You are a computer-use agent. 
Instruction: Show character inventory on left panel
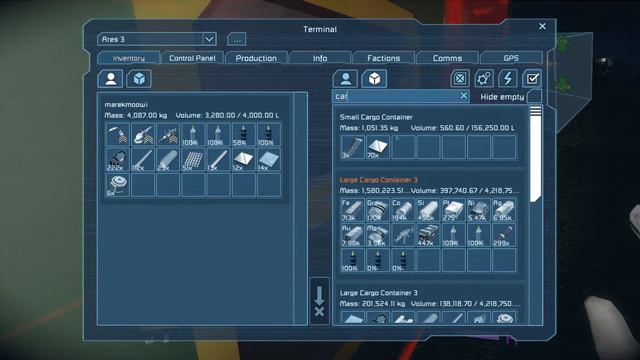110,78
